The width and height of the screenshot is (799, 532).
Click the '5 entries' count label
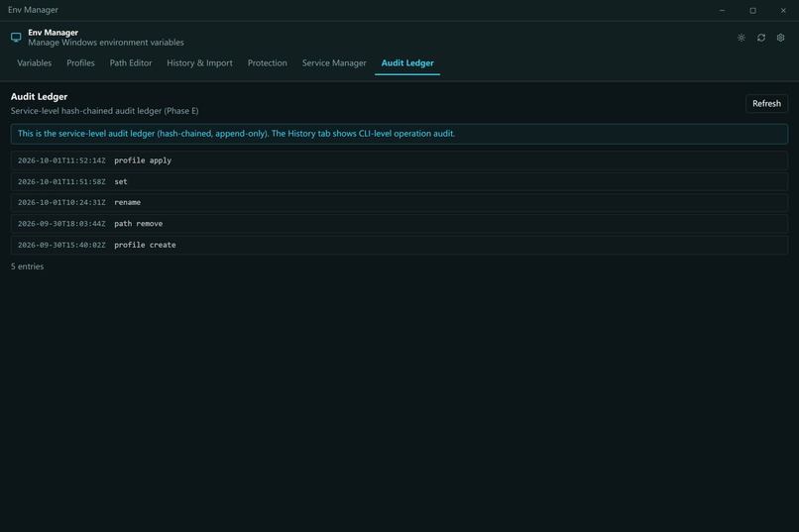coord(27,266)
